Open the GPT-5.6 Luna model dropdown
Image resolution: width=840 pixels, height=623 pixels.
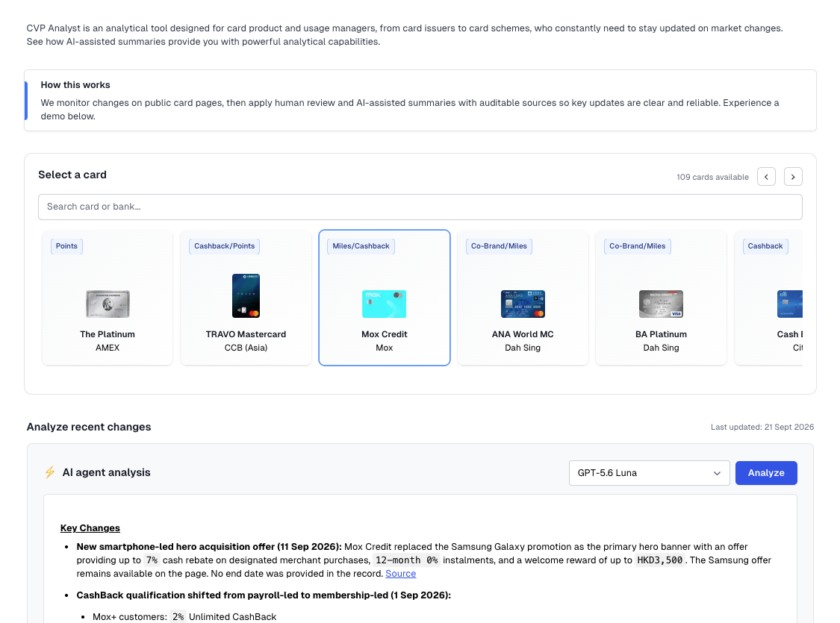click(650, 472)
